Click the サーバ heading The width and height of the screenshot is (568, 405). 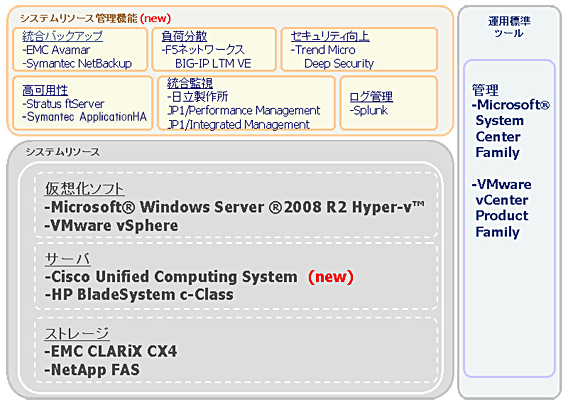[67, 259]
